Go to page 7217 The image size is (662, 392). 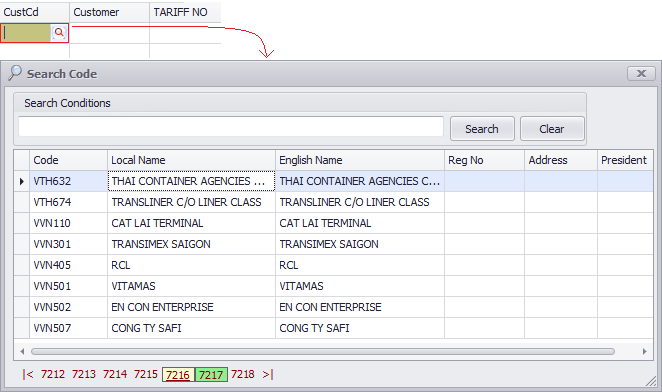point(211,375)
